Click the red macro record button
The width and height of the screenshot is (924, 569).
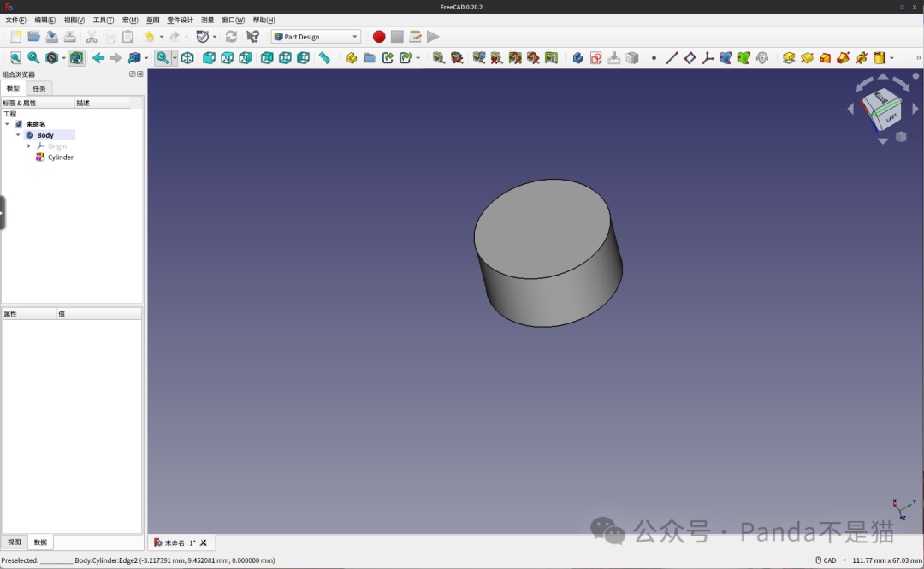pyautogui.click(x=379, y=37)
